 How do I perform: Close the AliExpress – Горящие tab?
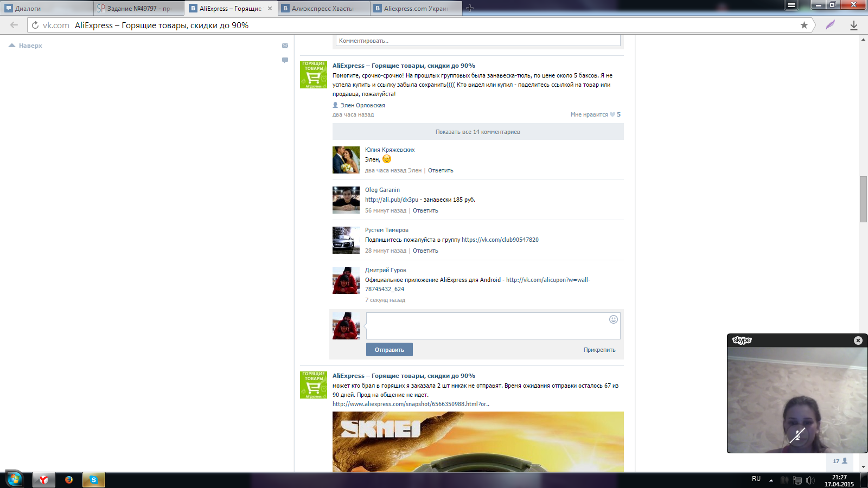tap(270, 8)
